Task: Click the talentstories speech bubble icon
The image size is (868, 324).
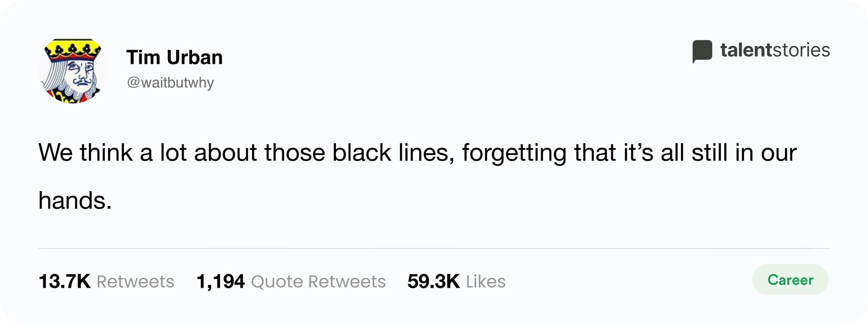Action: (702, 51)
